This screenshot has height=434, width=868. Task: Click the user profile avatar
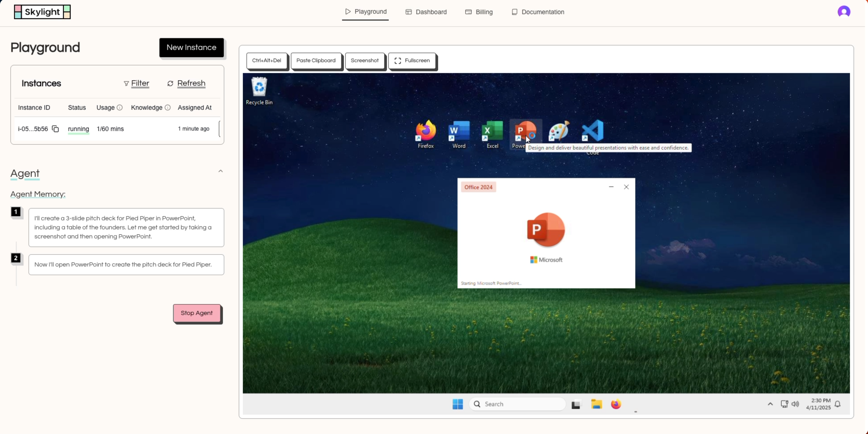tap(844, 12)
